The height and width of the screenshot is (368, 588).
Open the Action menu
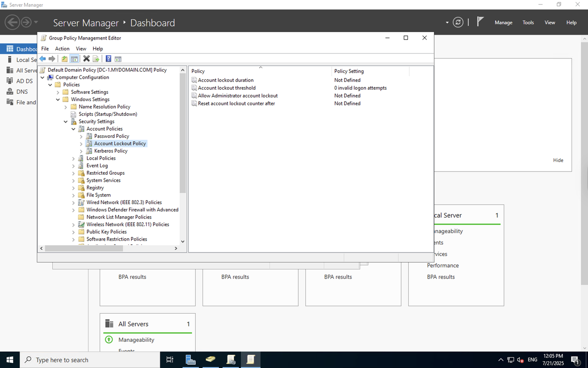coord(62,48)
